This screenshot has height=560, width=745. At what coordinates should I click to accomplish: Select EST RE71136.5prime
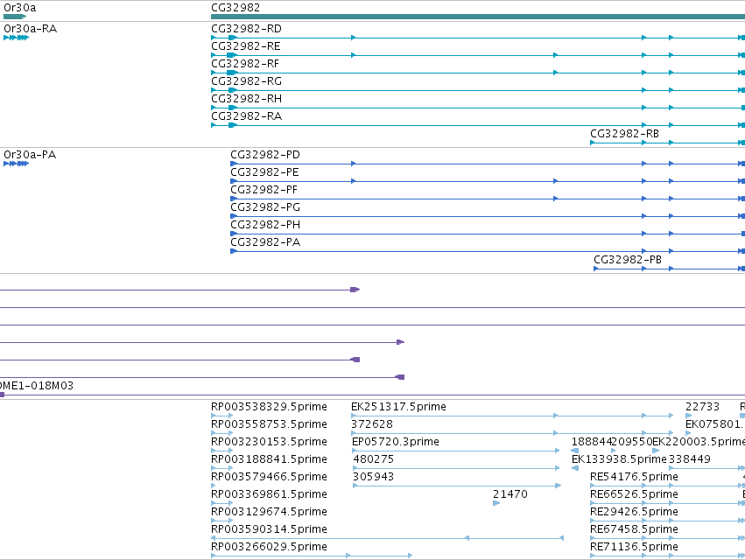click(x=634, y=548)
